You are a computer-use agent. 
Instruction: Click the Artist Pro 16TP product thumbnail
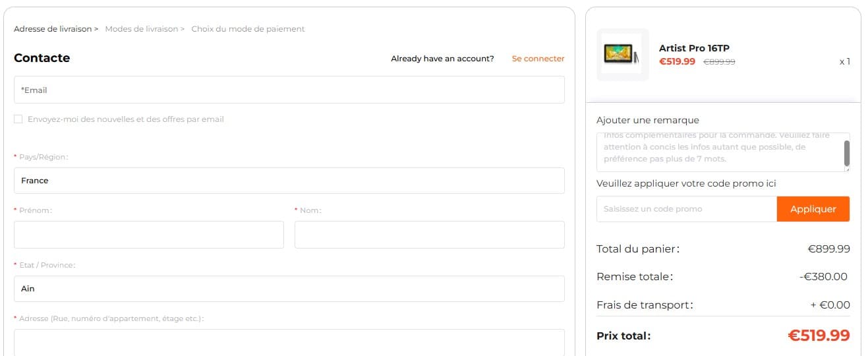[622, 55]
